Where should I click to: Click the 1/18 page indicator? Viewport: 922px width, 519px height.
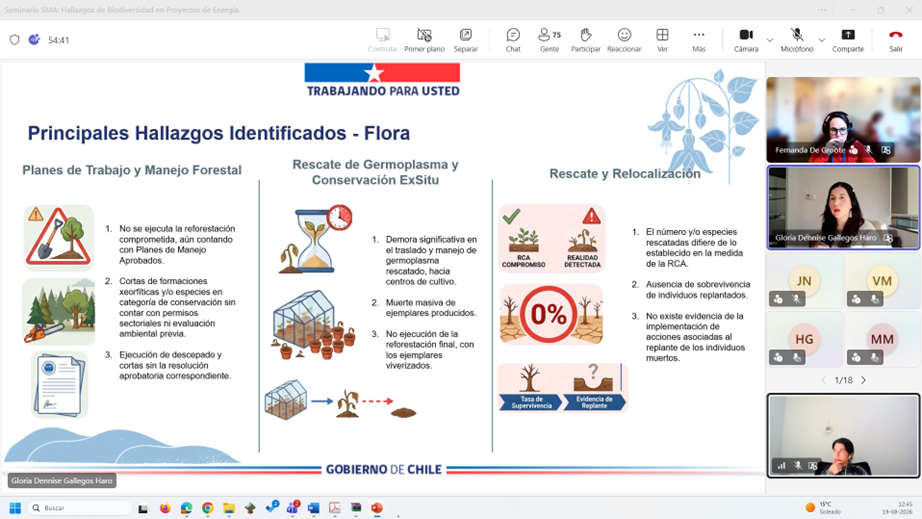[x=843, y=380]
